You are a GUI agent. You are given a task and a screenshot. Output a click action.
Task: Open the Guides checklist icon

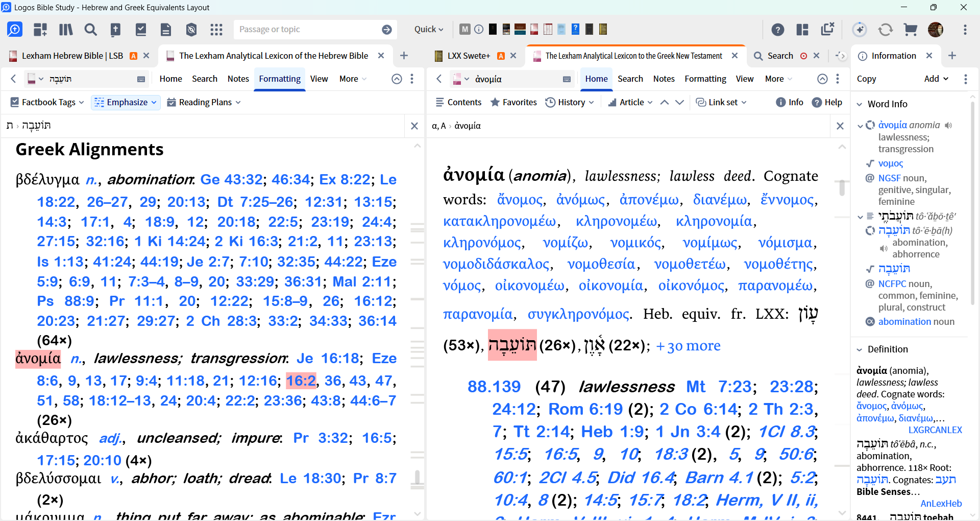coord(141,30)
